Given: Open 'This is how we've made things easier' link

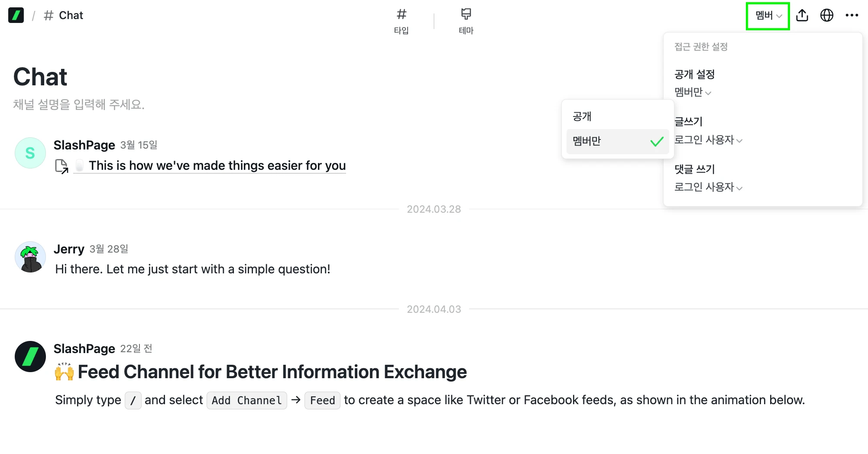Looking at the screenshot, I should click(217, 165).
